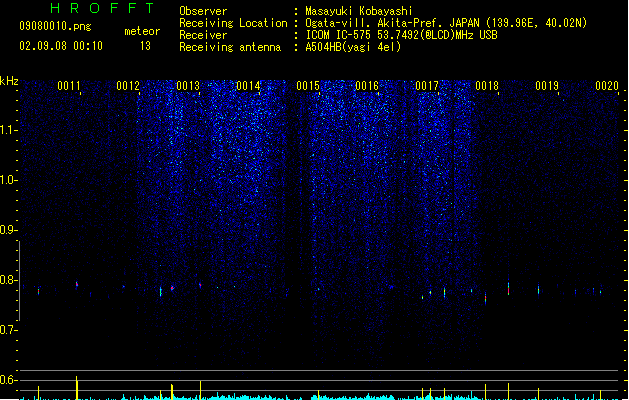Select the 0013 time marker
This screenshot has height=400, width=629.
coord(188,86)
